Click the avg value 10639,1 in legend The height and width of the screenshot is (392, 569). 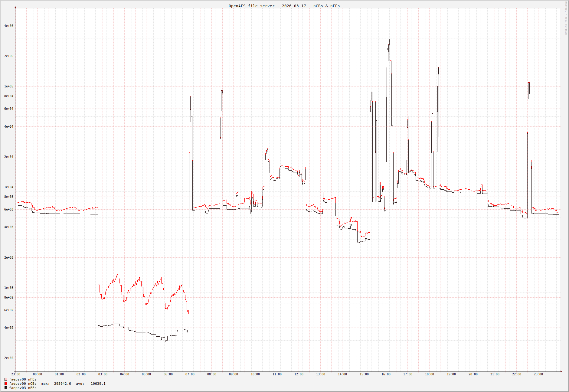[x=98, y=384]
